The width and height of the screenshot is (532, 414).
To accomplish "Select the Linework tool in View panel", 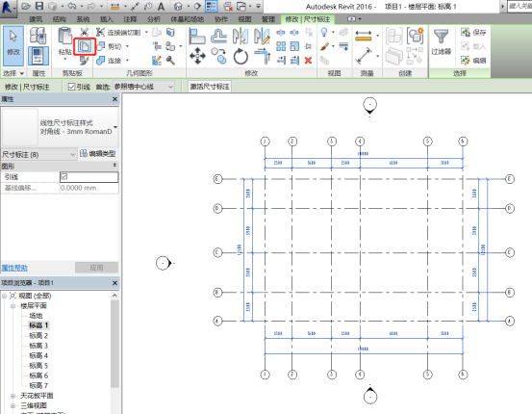I will 343,46.
